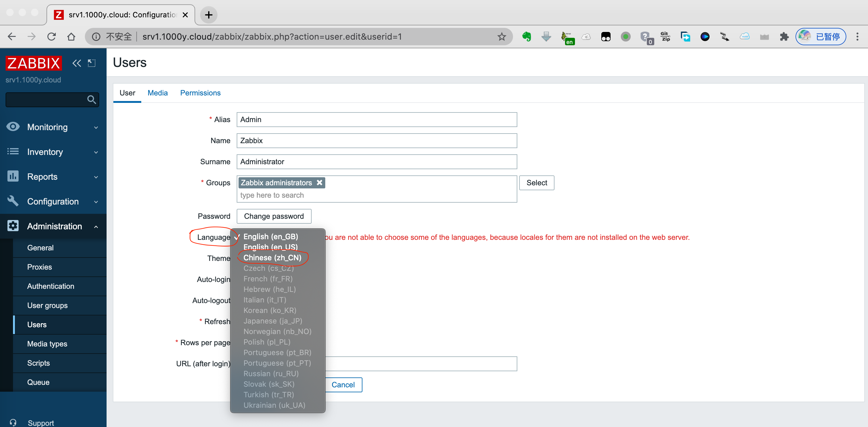Open Queue under Administration

tap(60, 382)
